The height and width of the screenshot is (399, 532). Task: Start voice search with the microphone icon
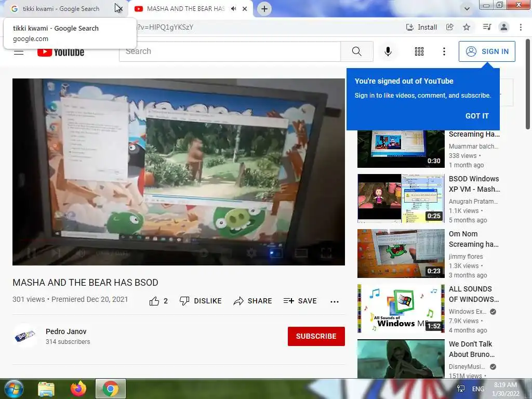388,51
